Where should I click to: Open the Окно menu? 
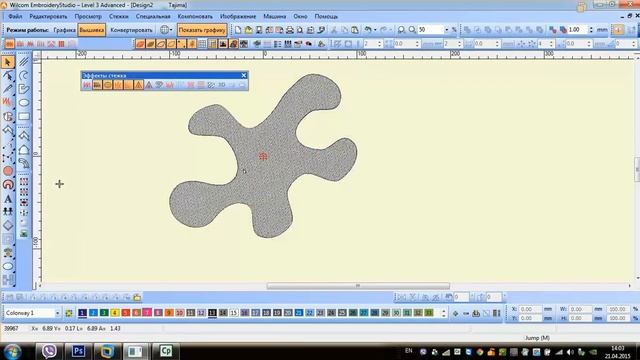300,17
